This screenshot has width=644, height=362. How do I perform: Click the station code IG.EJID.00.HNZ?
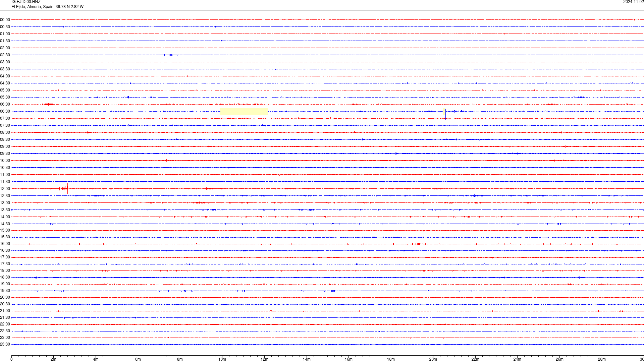point(26,2)
